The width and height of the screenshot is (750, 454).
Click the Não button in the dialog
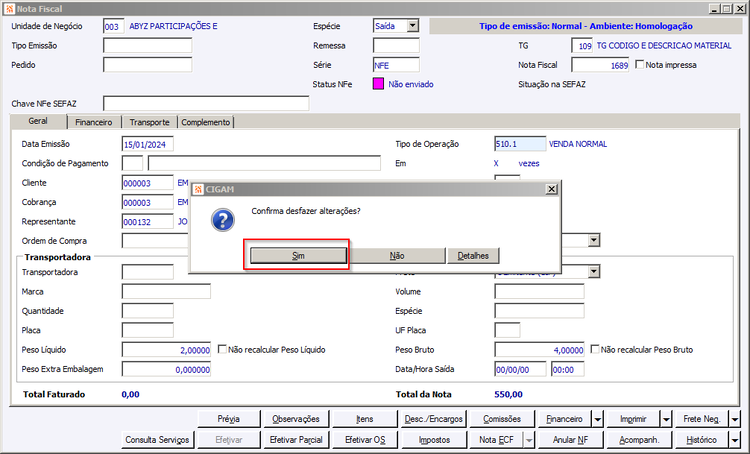tap(397, 256)
